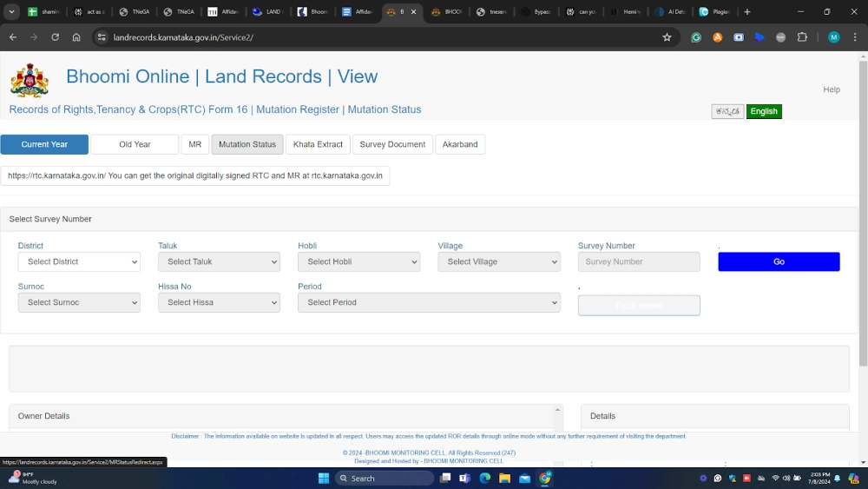Open a new browser tab
Viewport: 868px width, 489px height.
coord(747,11)
